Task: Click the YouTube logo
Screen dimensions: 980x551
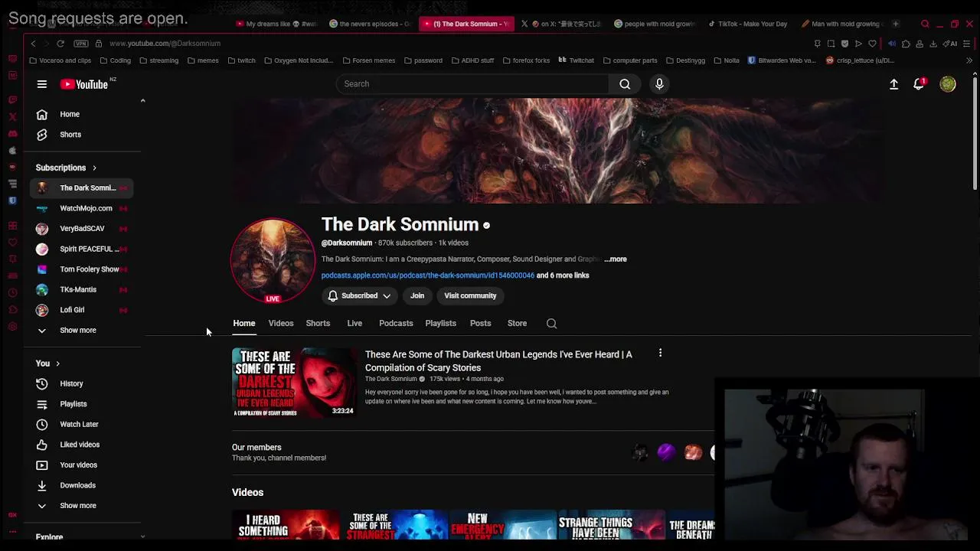Action: (84, 84)
